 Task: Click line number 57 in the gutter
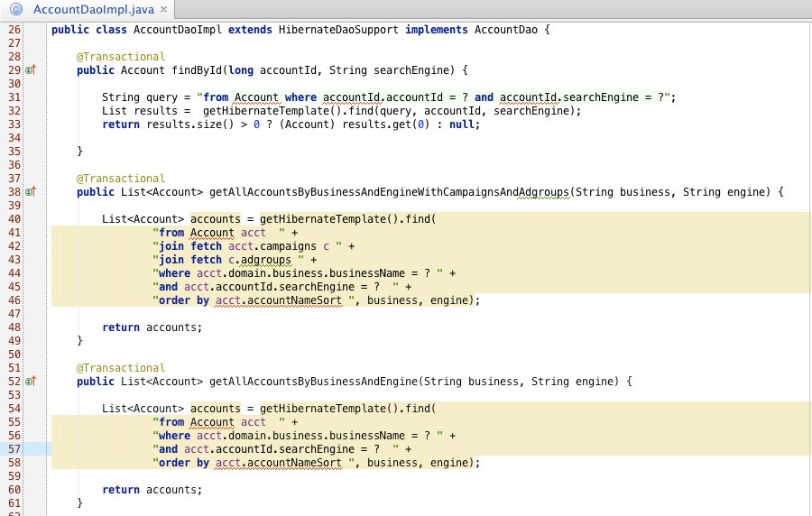tap(14, 448)
